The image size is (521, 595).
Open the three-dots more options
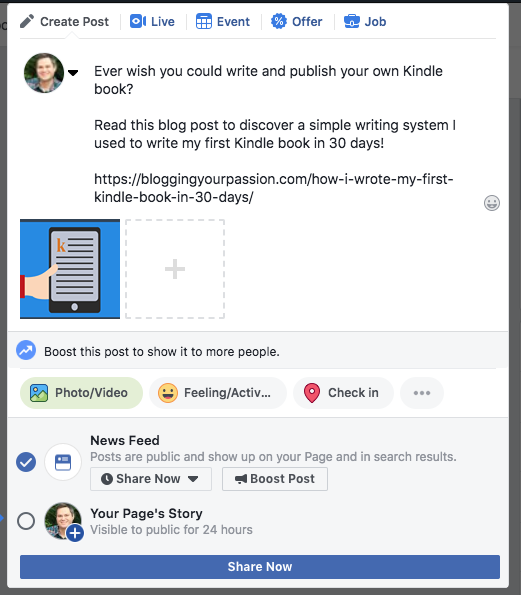click(422, 393)
